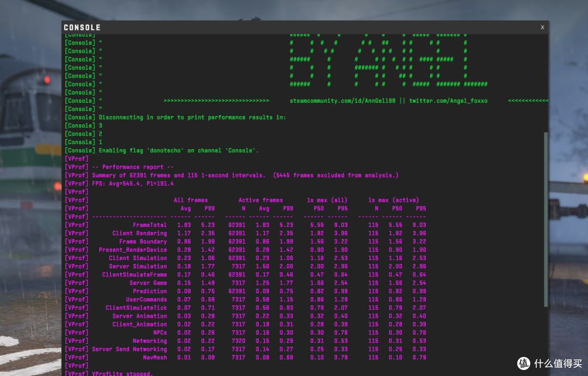This screenshot has height=376, width=588.
Task: Click the Present_RenderDevice row label
Action: pyautogui.click(x=133, y=250)
